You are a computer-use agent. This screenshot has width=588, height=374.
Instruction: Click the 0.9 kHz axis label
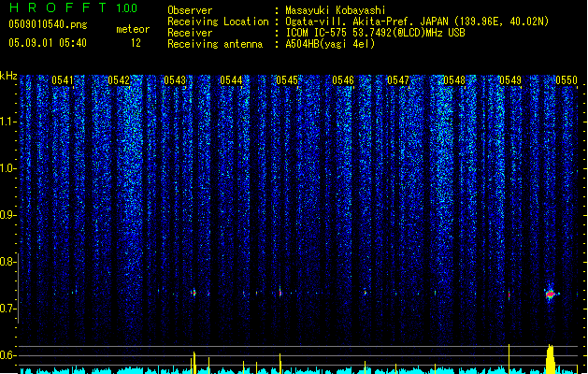pyautogui.click(x=8, y=215)
